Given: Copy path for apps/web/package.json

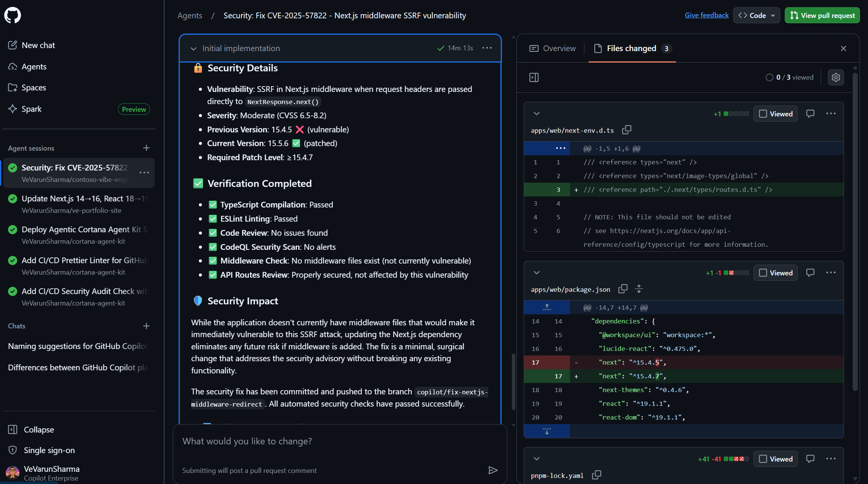Looking at the screenshot, I should coord(623,289).
